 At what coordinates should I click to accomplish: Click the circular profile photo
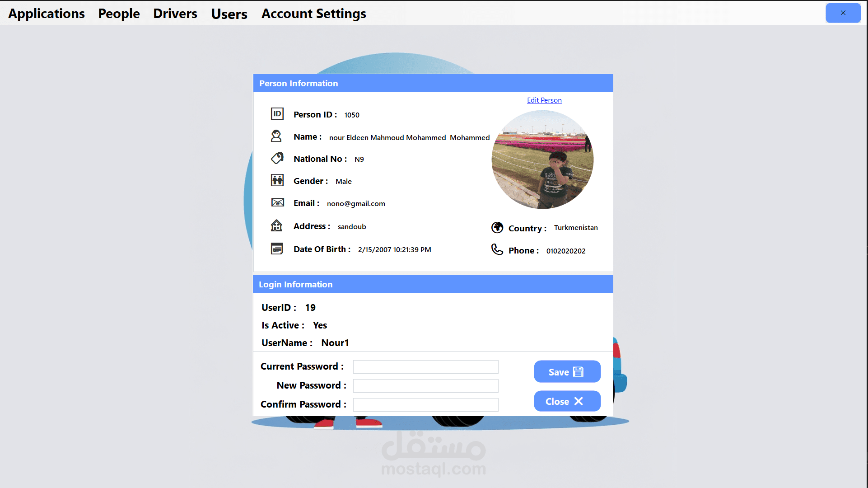pos(542,160)
